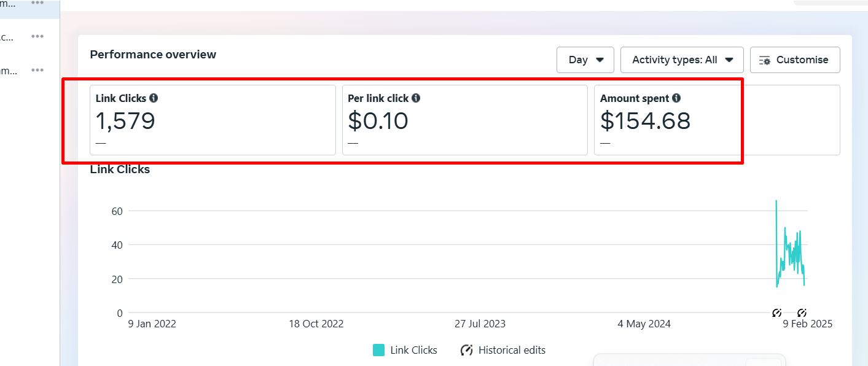Click the info icon next to Per link click

click(416, 98)
